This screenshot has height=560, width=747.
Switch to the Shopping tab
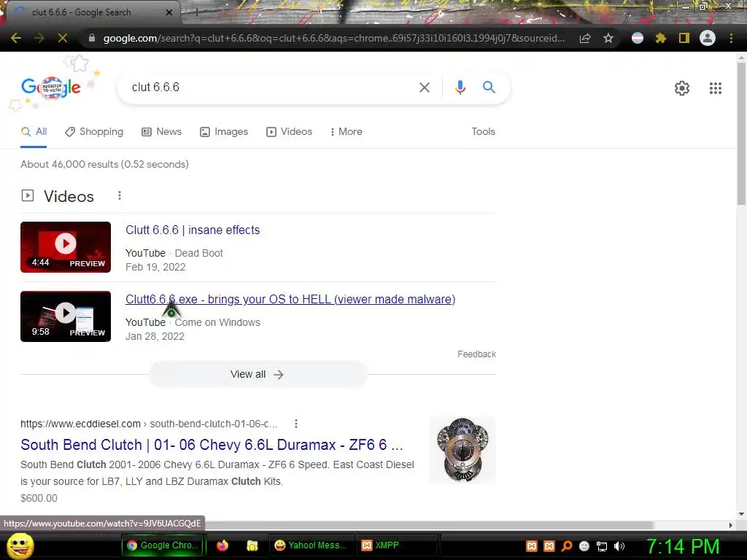click(x=94, y=131)
